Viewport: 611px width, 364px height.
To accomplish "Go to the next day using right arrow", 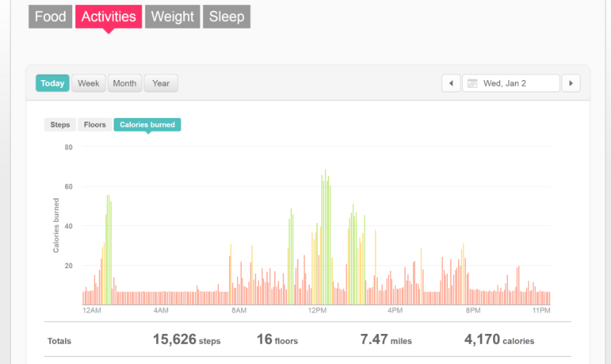I will [x=570, y=84].
